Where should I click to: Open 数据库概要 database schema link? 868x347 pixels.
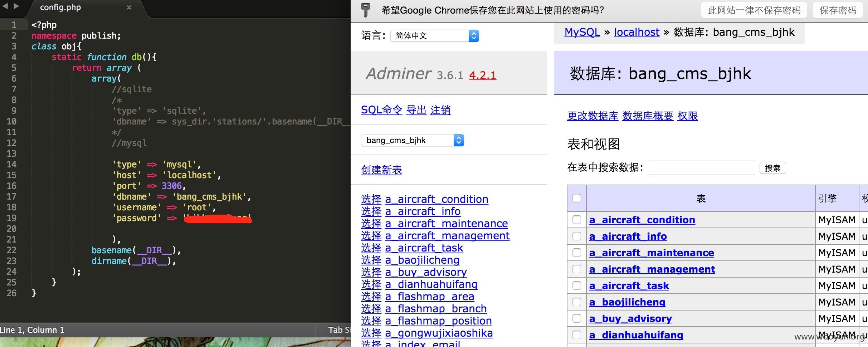pyautogui.click(x=648, y=116)
